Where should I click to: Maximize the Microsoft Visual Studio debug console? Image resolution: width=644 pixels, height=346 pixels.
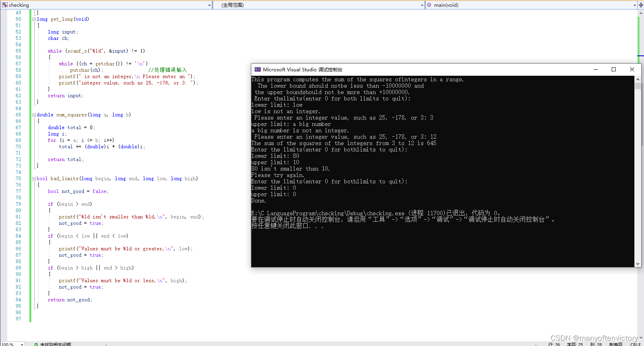614,69
